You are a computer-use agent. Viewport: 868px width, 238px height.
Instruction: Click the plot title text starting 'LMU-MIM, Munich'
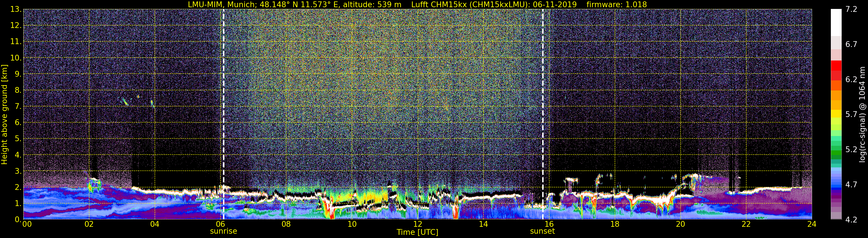pos(417,4)
